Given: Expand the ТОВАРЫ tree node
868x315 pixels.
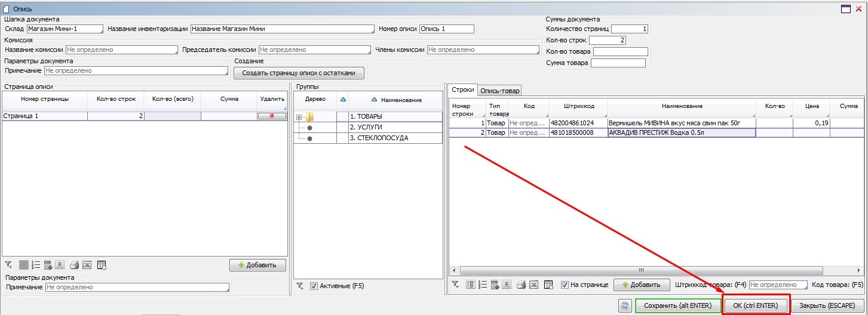Looking at the screenshot, I should pyautogui.click(x=299, y=117).
